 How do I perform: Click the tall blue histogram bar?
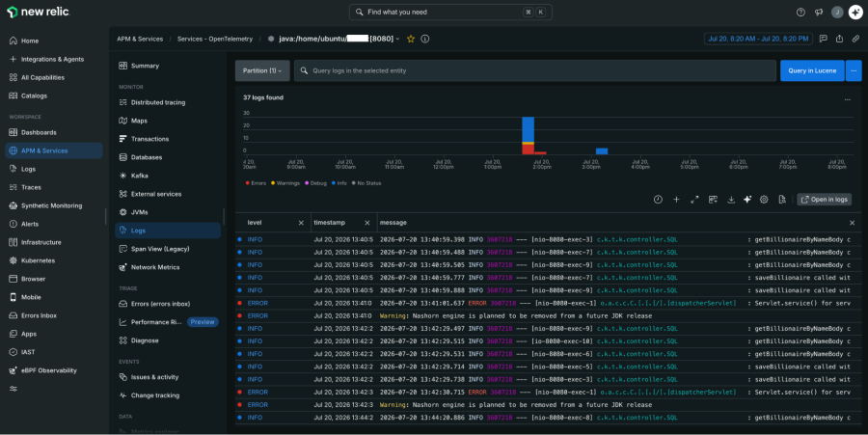pos(529,129)
